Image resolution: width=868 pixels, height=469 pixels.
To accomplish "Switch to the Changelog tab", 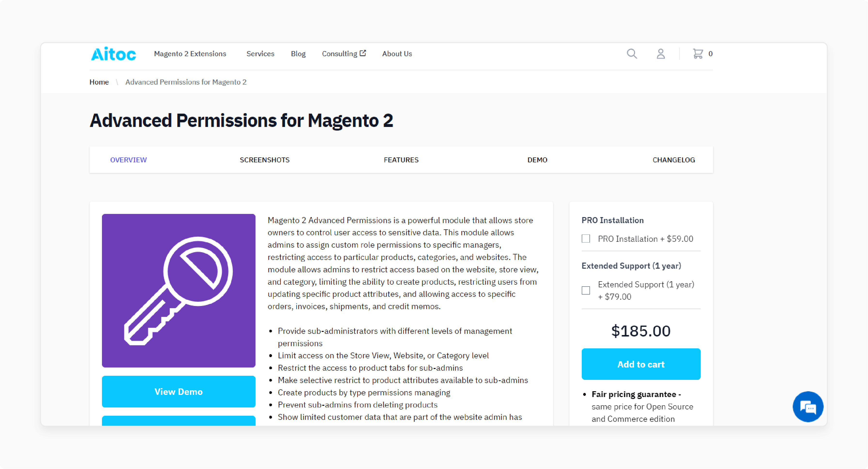I will tap(674, 160).
